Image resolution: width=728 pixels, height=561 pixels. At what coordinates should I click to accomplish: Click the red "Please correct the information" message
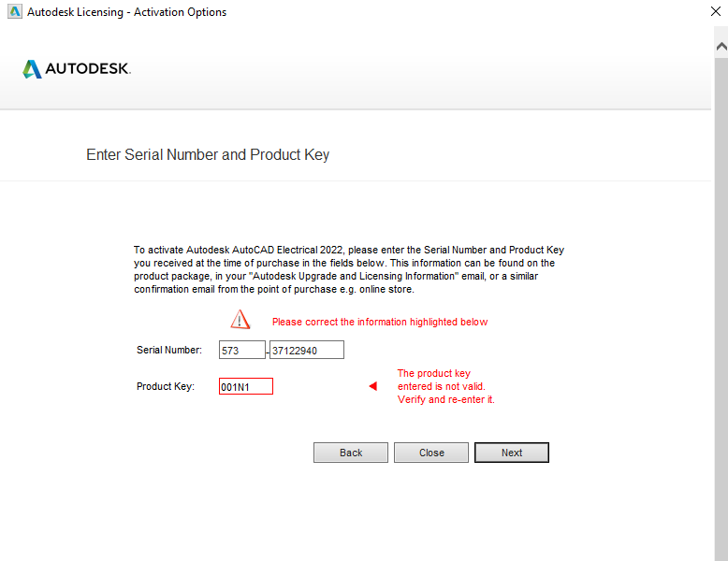pyautogui.click(x=380, y=323)
